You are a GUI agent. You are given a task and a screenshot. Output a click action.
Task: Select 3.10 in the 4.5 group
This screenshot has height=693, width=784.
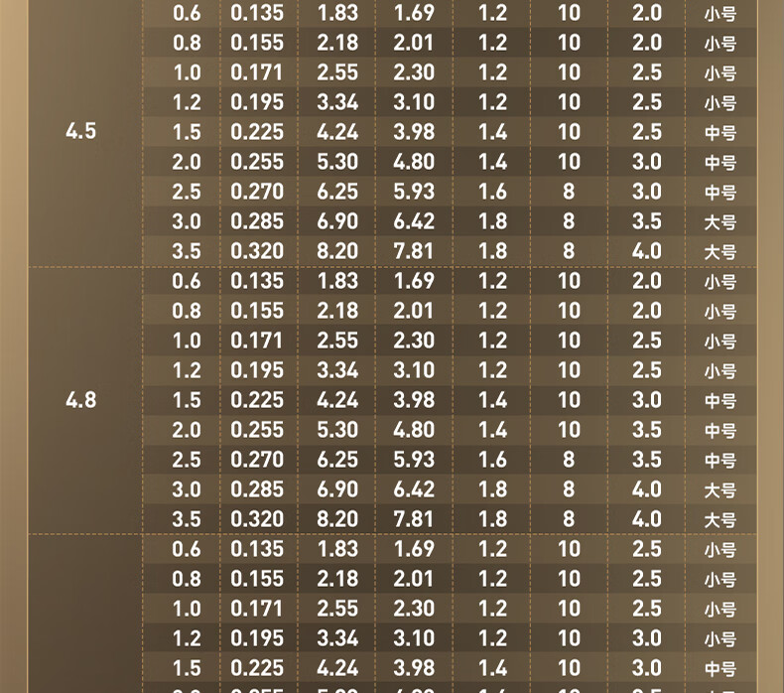tap(414, 102)
